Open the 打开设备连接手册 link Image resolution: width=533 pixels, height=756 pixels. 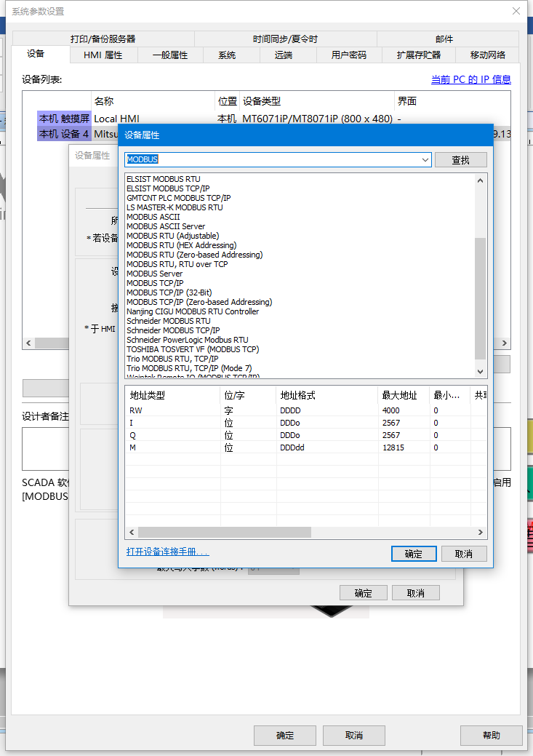click(167, 552)
